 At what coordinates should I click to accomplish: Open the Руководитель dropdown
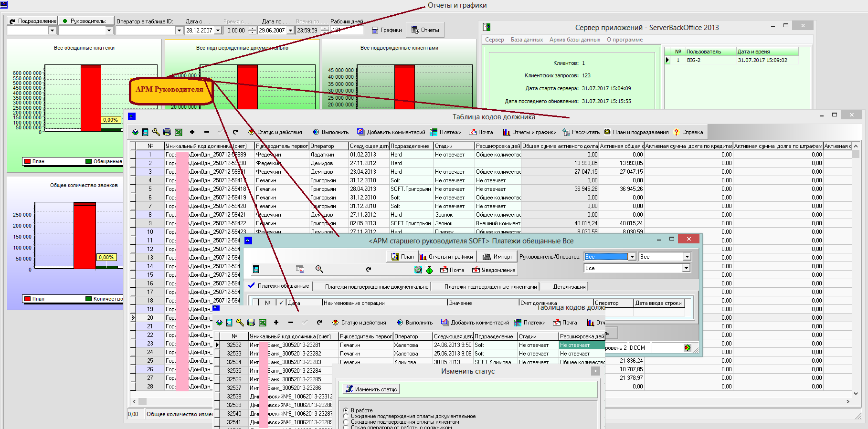tap(109, 31)
